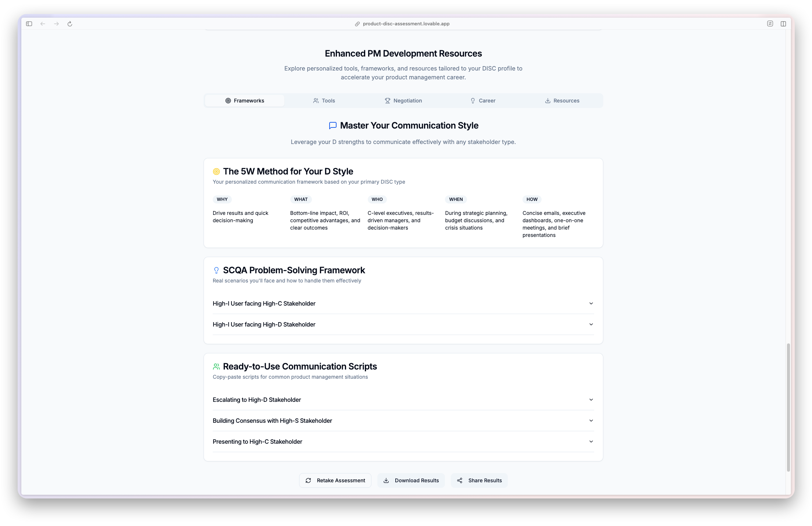The width and height of the screenshot is (812, 526).
Task: Click the browser sidebar toggle icon
Action: click(29, 24)
